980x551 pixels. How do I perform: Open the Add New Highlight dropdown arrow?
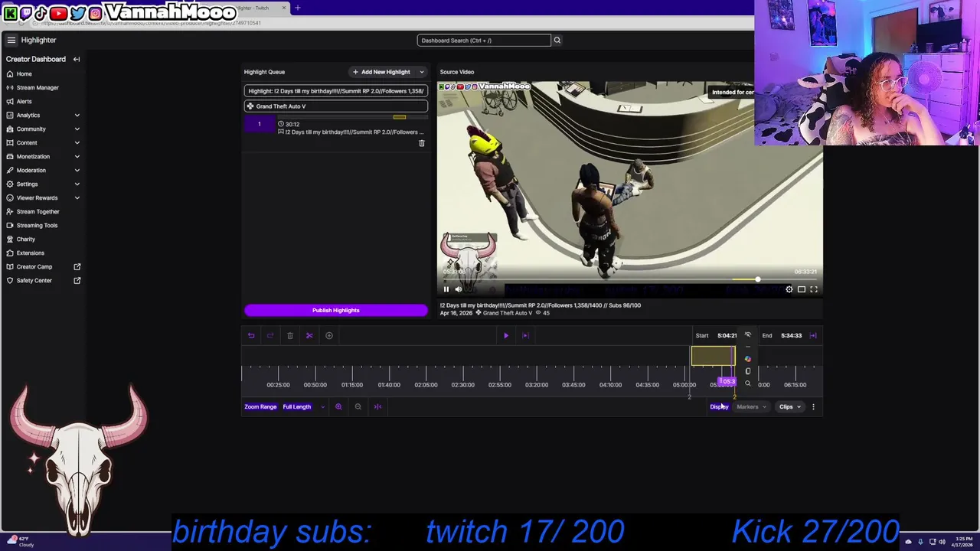point(421,72)
